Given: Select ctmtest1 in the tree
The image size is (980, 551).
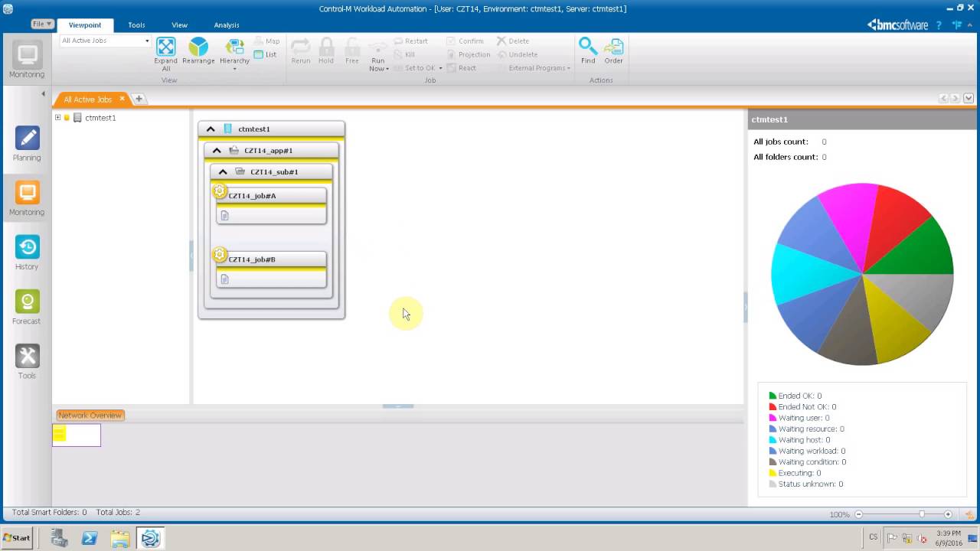Looking at the screenshot, I should 100,118.
